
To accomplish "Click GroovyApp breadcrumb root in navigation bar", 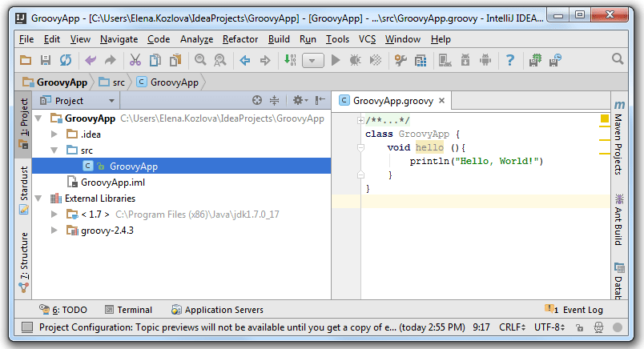I will (x=55, y=82).
